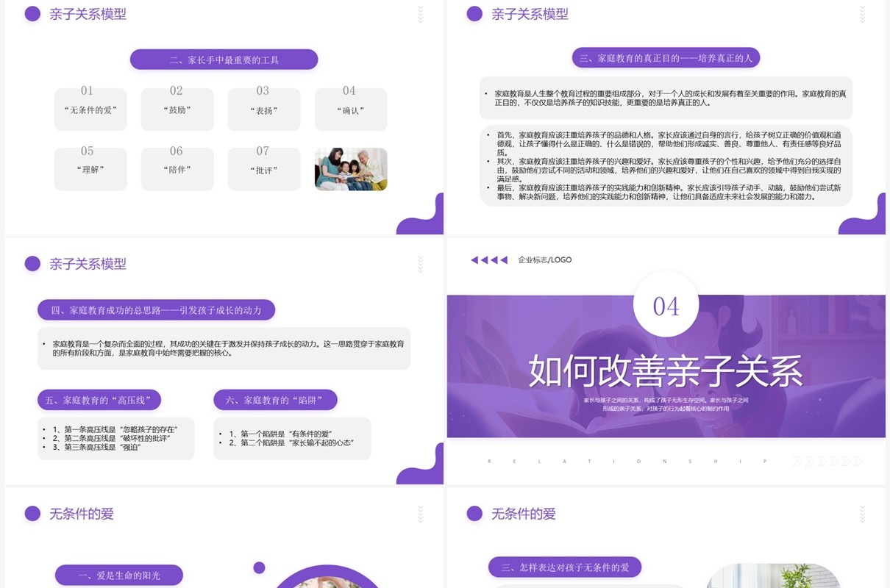Click the round photo beside 爱是生命的阳光
890x588 pixels.
(327, 578)
